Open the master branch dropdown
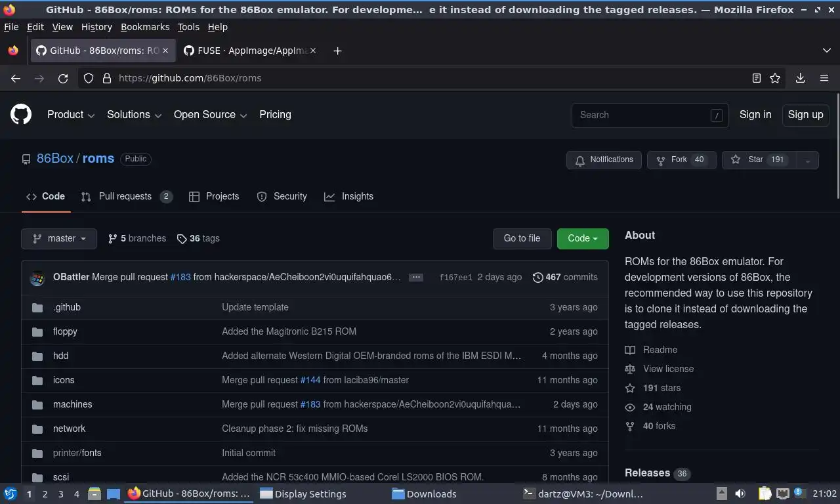This screenshot has width=840, height=504. (59, 239)
